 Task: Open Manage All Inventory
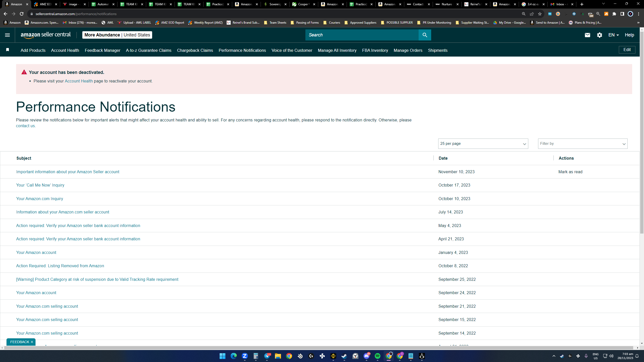coord(337,50)
